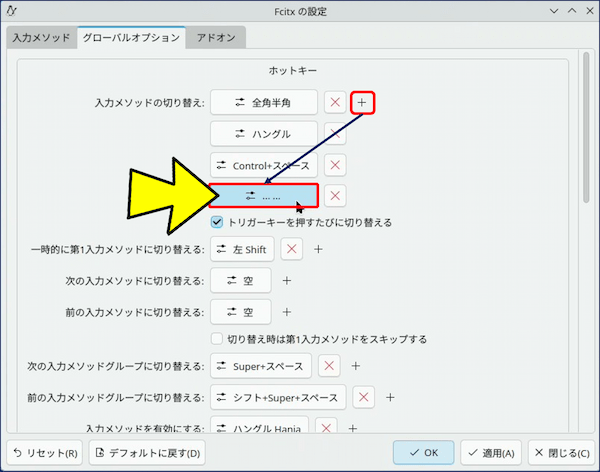600x472 pixels.
Task: Remove the empty new hotkey entry
Action: [x=336, y=196]
